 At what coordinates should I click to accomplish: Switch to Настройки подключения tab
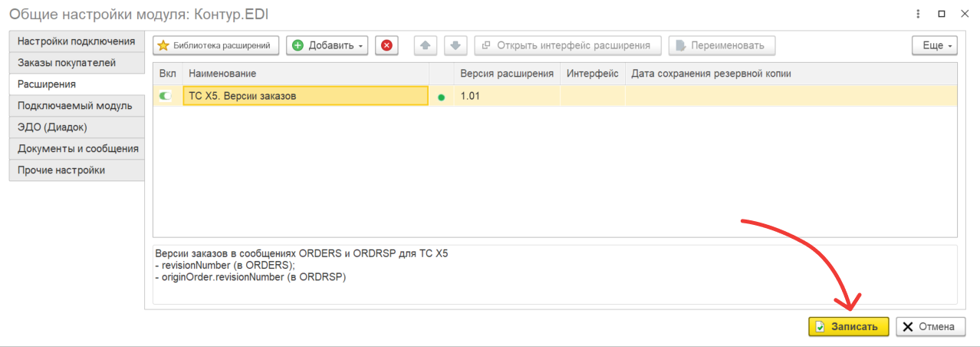coord(77,41)
